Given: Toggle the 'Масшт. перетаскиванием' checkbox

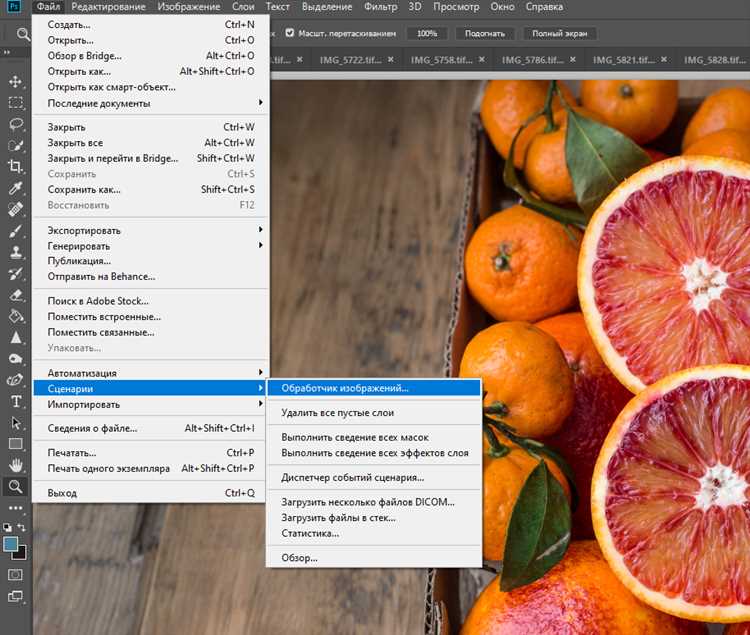Looking at the screenshot, I should point(290,33).
